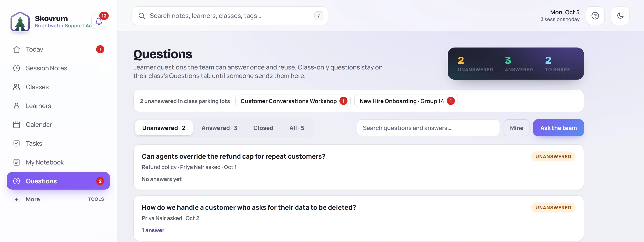
Task: Click the Session Notes play icon
Action: pos(17,68)
